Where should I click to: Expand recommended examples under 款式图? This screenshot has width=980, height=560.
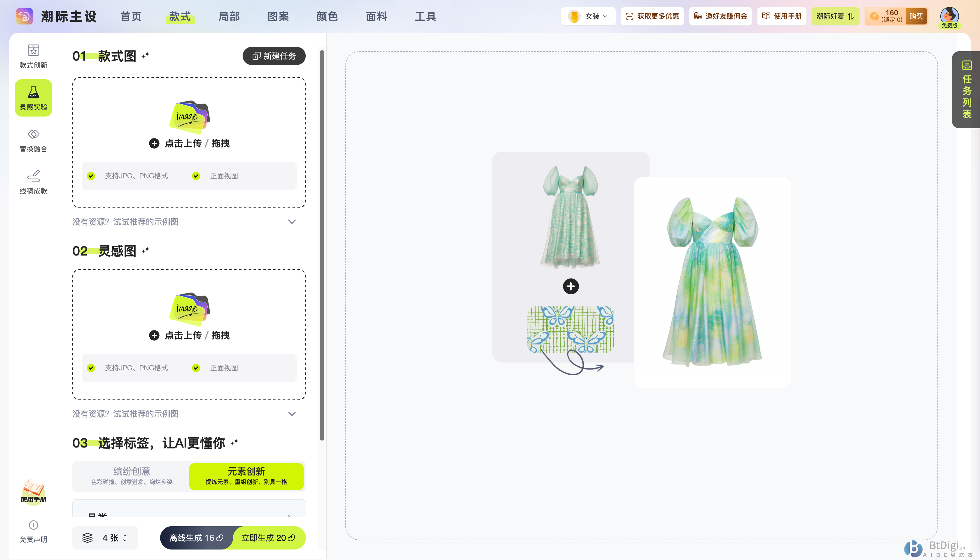coord(292,222)
